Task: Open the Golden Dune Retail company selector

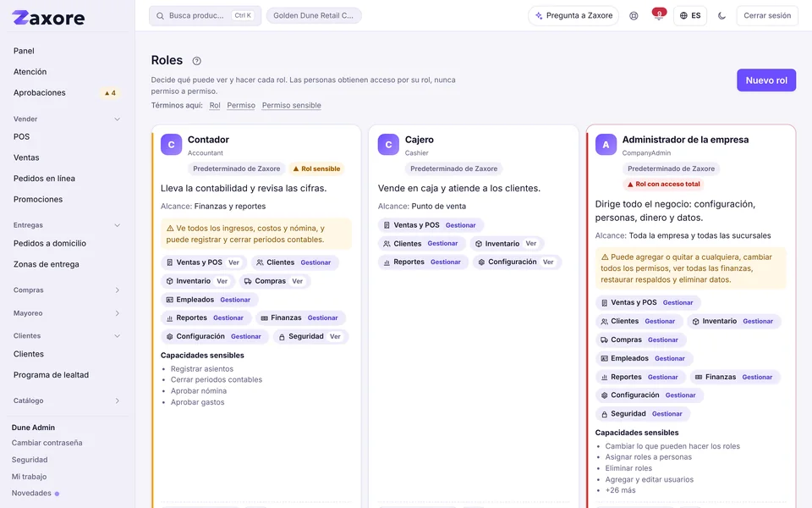Action: tap(314, 15)
